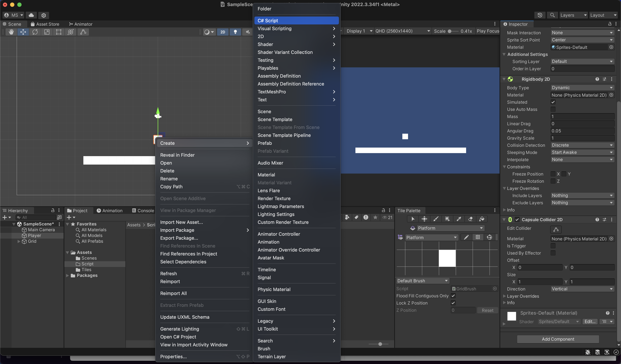Select the Rotate tool in Scene toolbar
621x364 pixels.
pyautogui.click(x=35, y=32)
